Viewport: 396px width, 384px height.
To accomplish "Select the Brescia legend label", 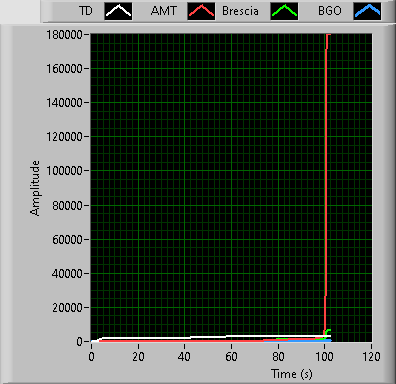I will [x=240, y=11].
